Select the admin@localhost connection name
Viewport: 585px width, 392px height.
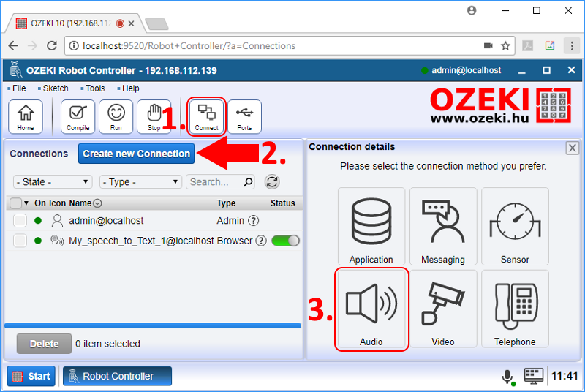pyautogui.click(x=106, y=221)
